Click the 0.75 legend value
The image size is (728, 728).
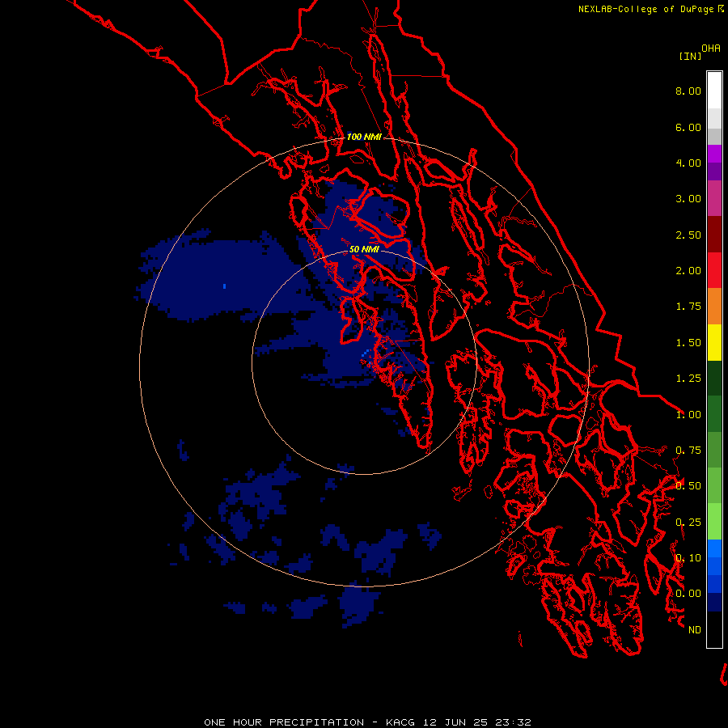coord(688,451)
